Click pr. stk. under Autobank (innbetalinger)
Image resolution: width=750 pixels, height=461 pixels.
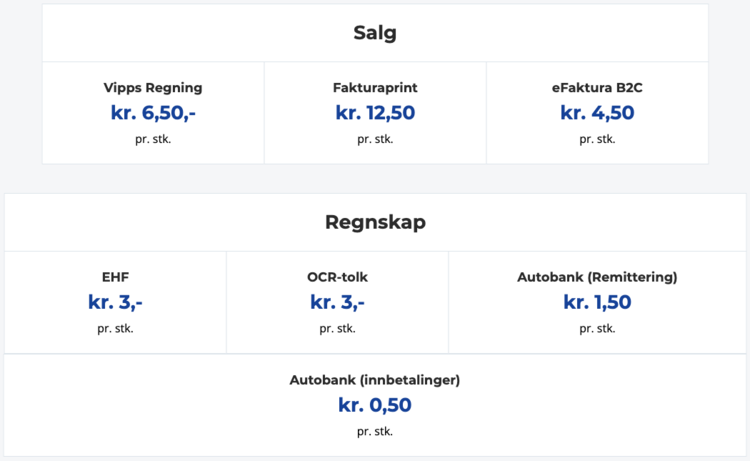coord(375,431)
